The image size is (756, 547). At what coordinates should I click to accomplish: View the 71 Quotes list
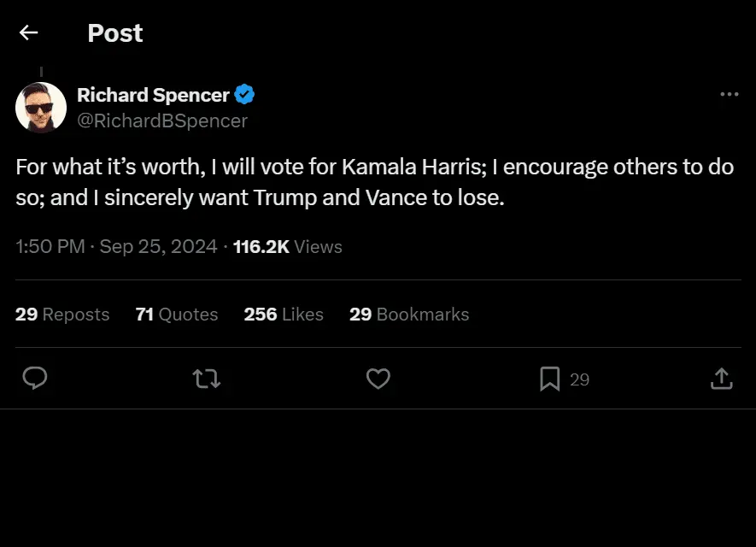177,315
